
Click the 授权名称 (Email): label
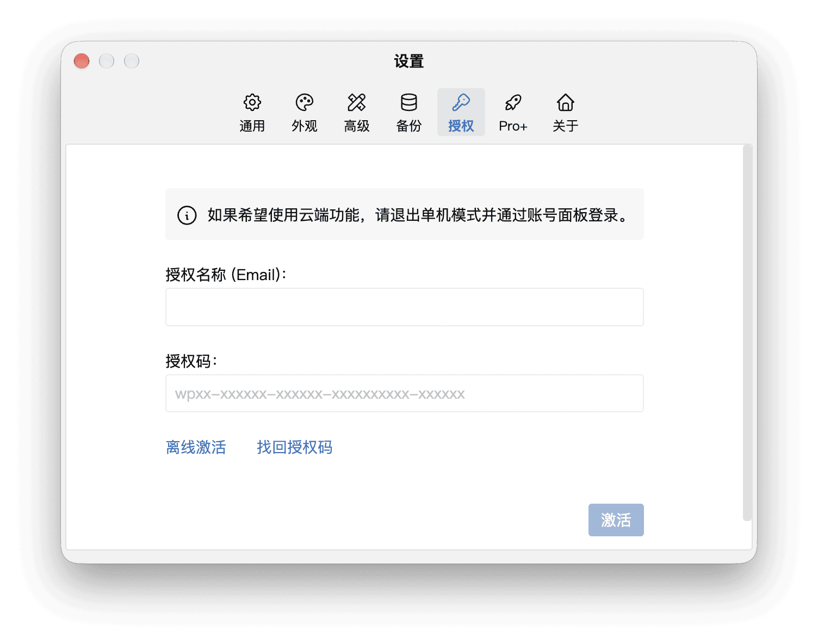pos(226,275)
